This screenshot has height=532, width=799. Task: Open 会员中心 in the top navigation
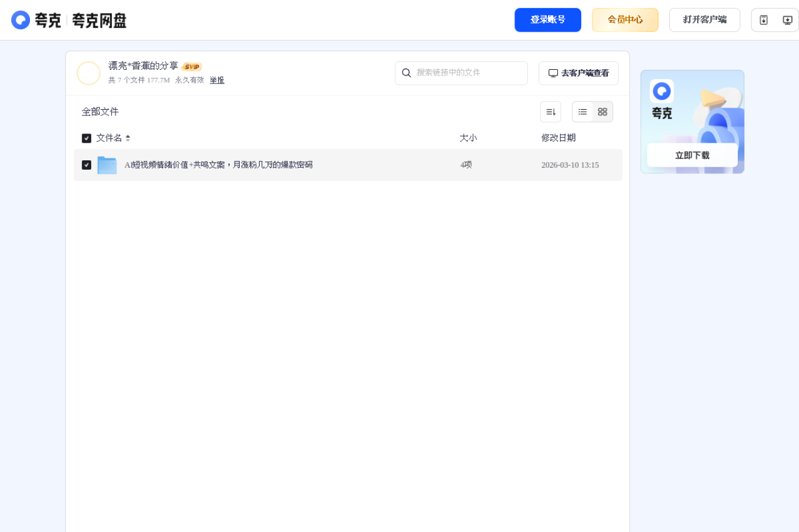pyautogui.click(x=625, y=19)
